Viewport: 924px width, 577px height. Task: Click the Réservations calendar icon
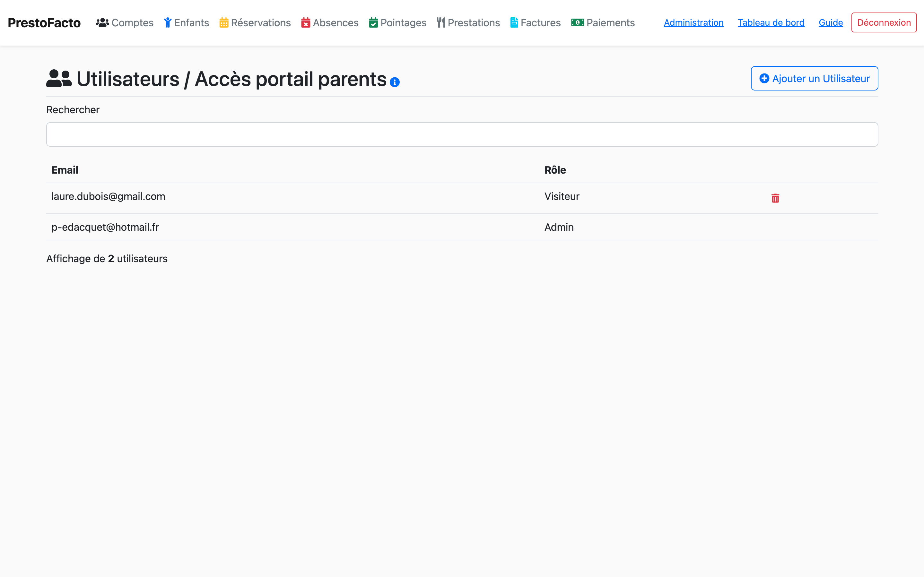[x=224, y=23]
